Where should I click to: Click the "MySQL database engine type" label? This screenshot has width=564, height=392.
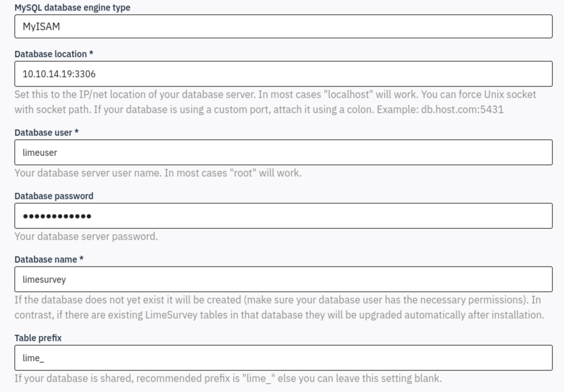pyautogui.click(x=72, y=8)
